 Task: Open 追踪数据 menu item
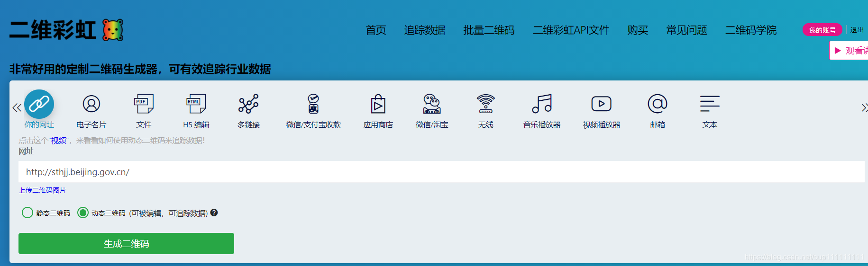pyautogui.click(x=425, y=30)
